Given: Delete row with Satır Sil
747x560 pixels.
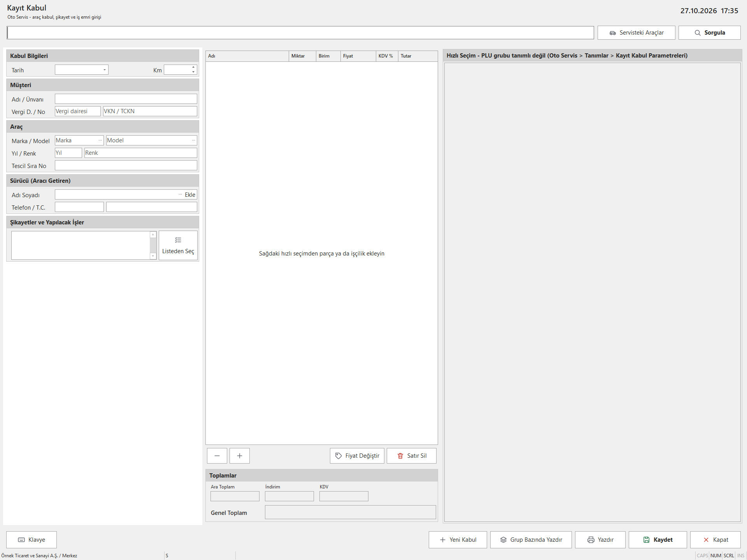Looking at the screenshot, I should (x=412, y=456).
